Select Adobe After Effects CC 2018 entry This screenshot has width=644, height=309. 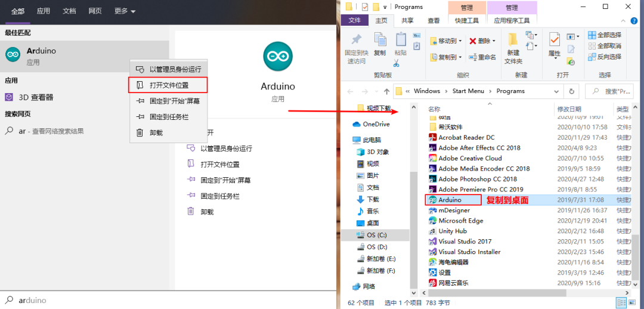pos(479,147)
